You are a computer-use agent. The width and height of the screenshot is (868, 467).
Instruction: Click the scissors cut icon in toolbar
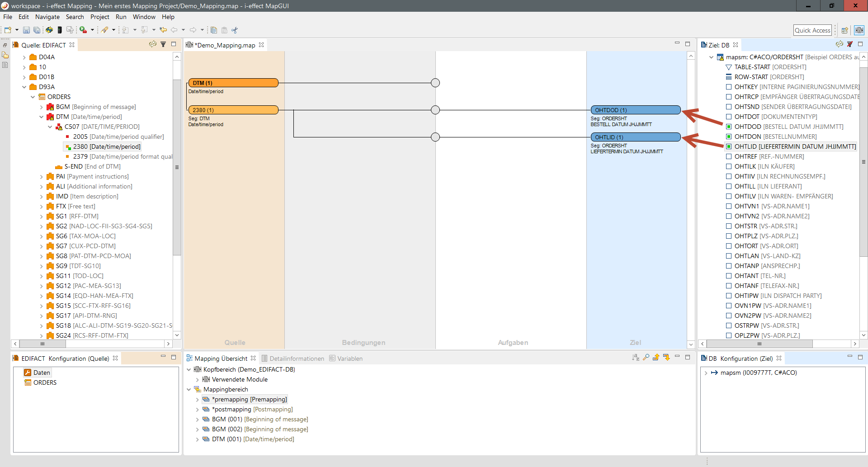pos(235,30)
